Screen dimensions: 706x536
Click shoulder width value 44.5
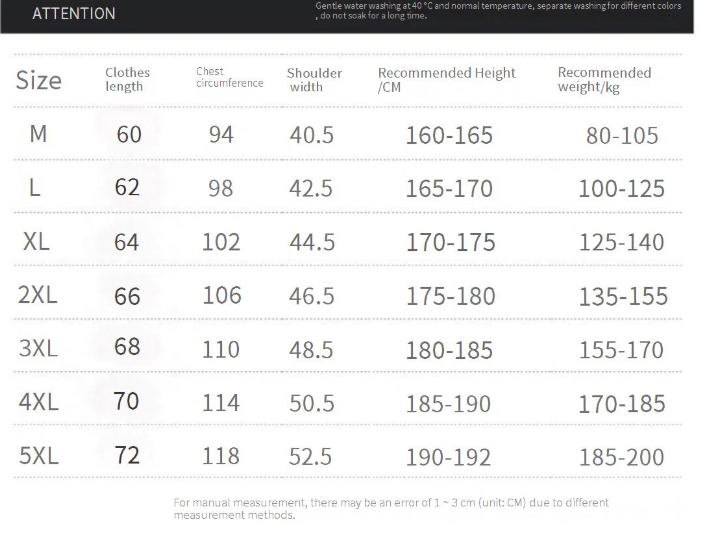(312, 242)
